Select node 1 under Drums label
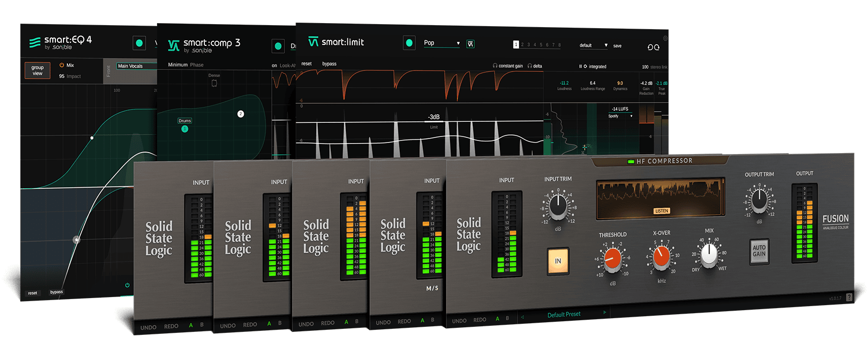 click(x=185, y=129)
